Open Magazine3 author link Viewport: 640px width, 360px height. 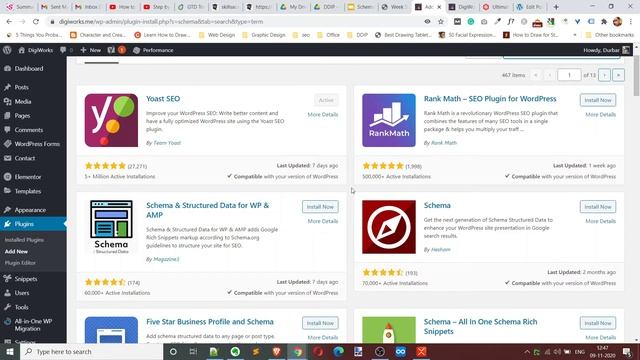tap(166, 259)
